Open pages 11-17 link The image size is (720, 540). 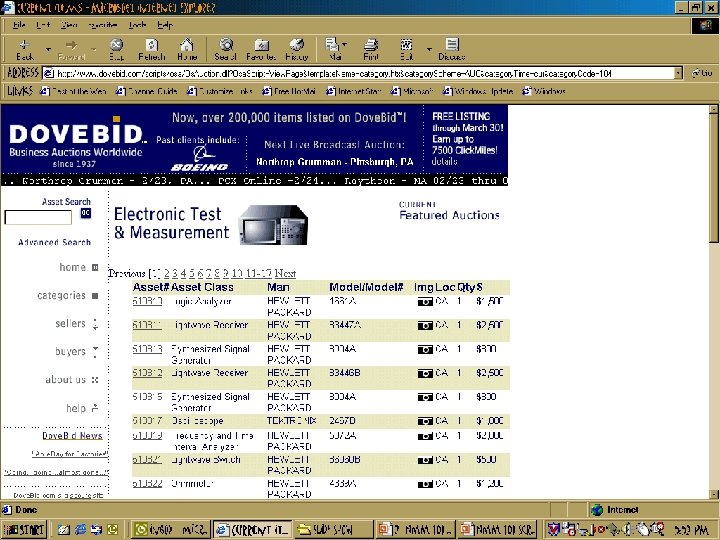coord(259,274)
